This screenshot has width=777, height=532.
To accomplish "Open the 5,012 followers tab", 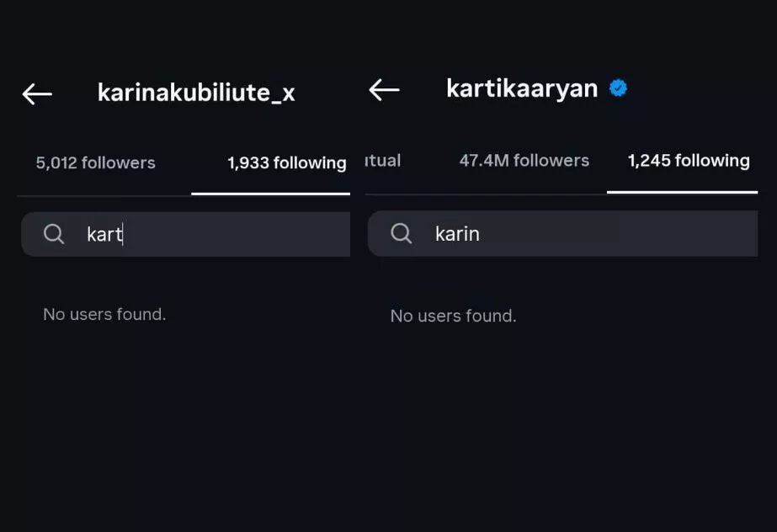I will [95, 162].
